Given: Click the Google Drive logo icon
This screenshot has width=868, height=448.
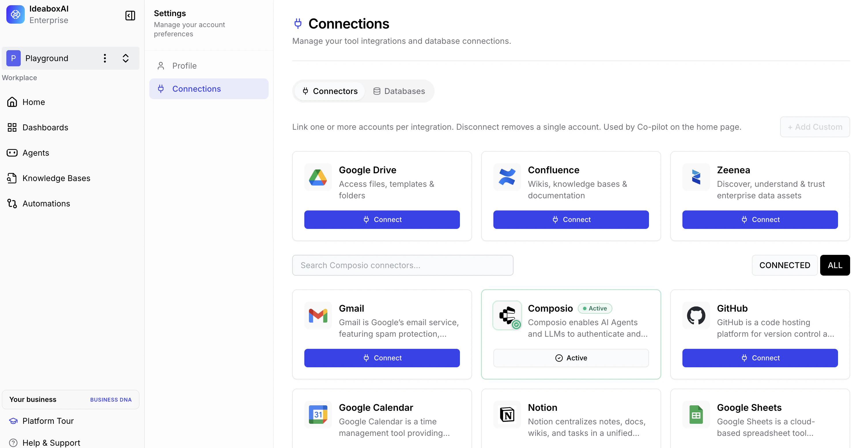Looking at the screenshot, I should tap(318, 177).
